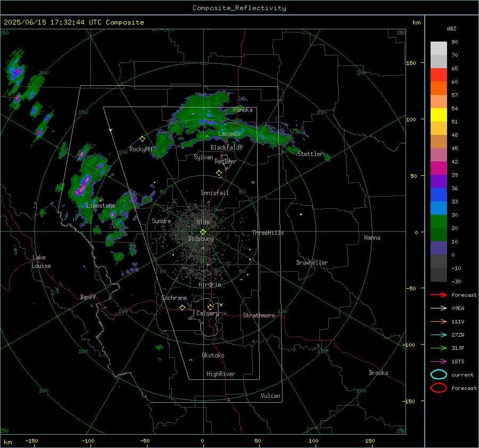The width and height of the screenshot is (479, 448).
Task: Select the RockyMH label
Action: (x=141, y=149)
